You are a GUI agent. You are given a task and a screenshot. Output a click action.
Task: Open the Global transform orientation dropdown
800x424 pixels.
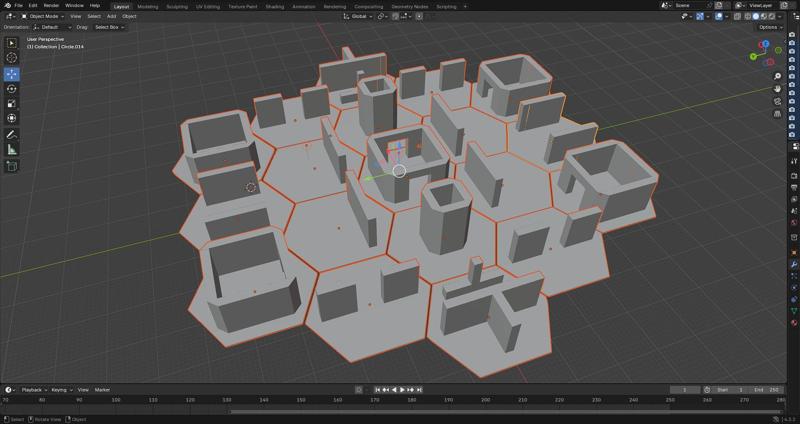pos(357,16)
